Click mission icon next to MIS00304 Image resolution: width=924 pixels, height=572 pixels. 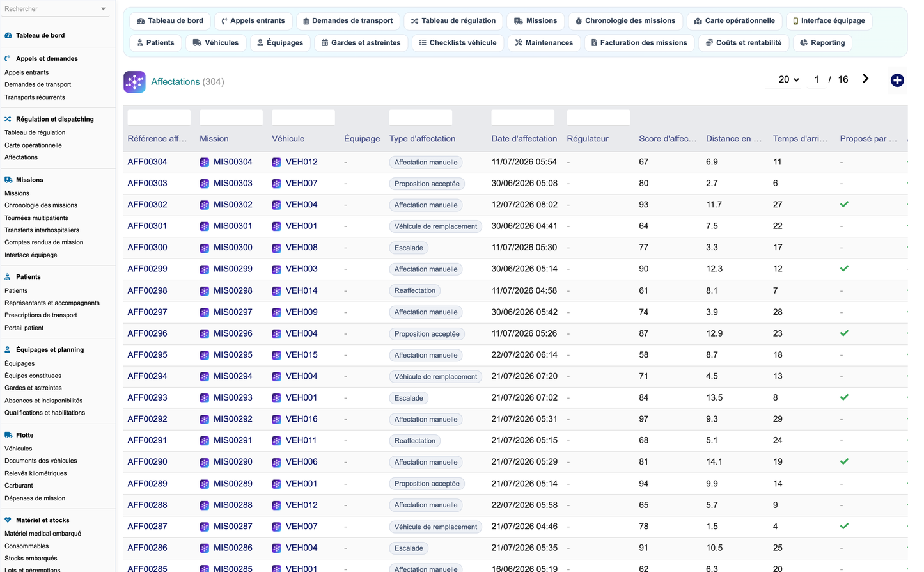[204, 163]
